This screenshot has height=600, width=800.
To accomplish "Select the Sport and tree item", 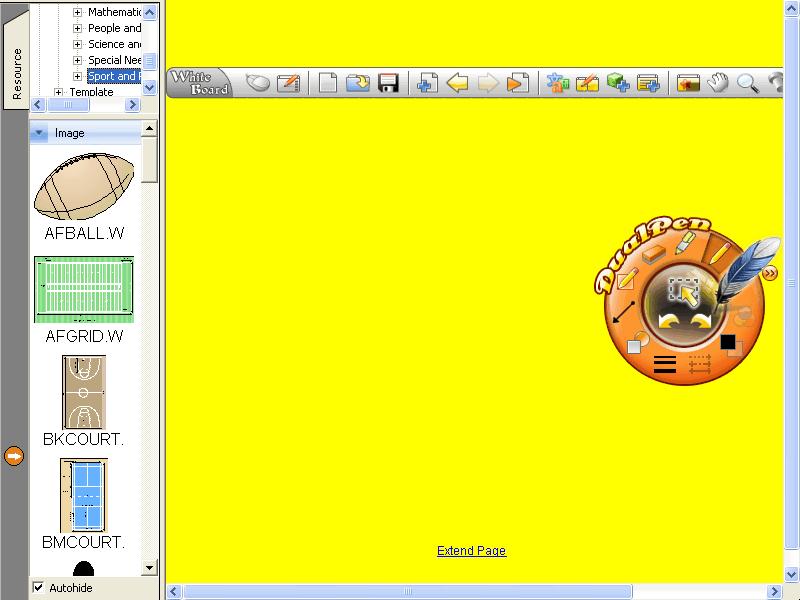I will (x=114, y=76).
